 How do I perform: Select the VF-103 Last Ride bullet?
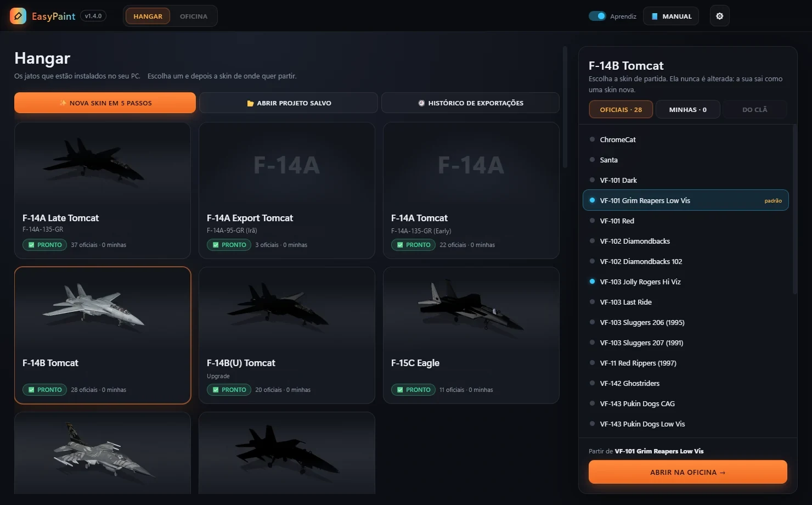click(x=592, y=302)
